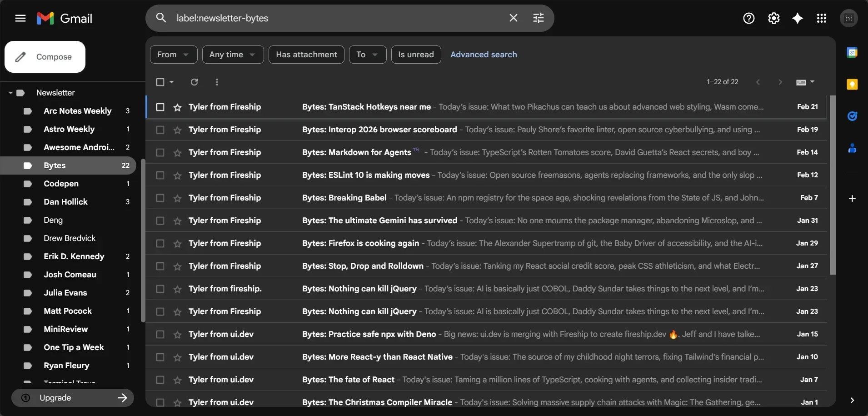Select the Tyler from fireship. jQuery email checkbox
This screenshot has width=868, height=416.
coord(160,289)
